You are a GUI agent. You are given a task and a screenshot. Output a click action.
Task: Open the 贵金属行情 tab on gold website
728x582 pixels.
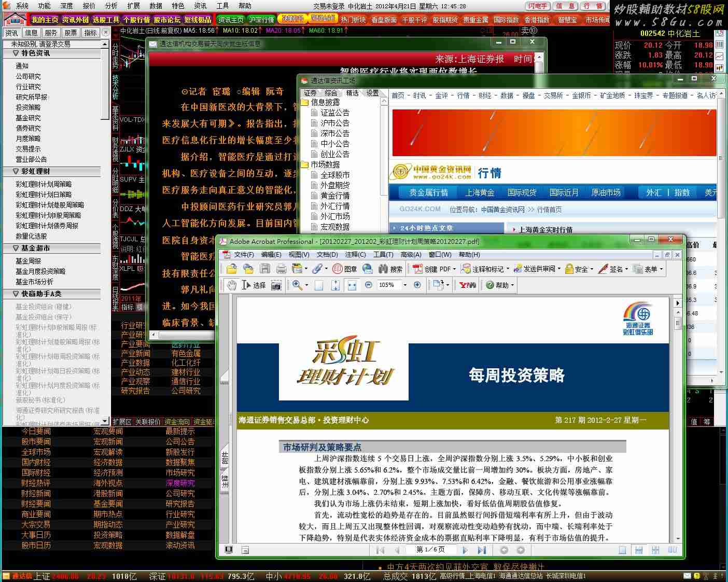click(428, 192)
